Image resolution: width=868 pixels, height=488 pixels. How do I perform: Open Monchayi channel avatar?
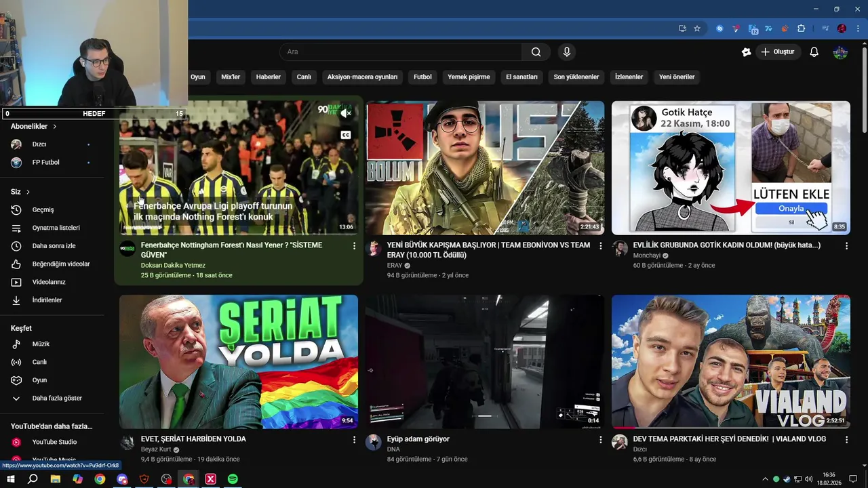click(620, 249)
